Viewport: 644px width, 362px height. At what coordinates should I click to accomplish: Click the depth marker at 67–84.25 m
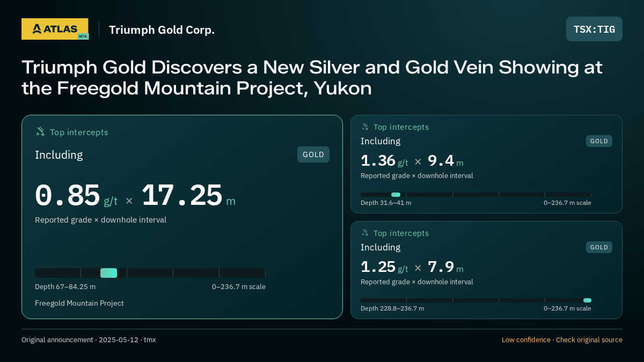[108, 273]
